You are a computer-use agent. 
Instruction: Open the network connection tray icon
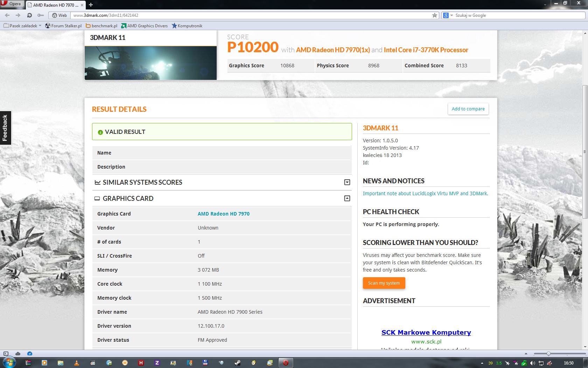point(541,363)
